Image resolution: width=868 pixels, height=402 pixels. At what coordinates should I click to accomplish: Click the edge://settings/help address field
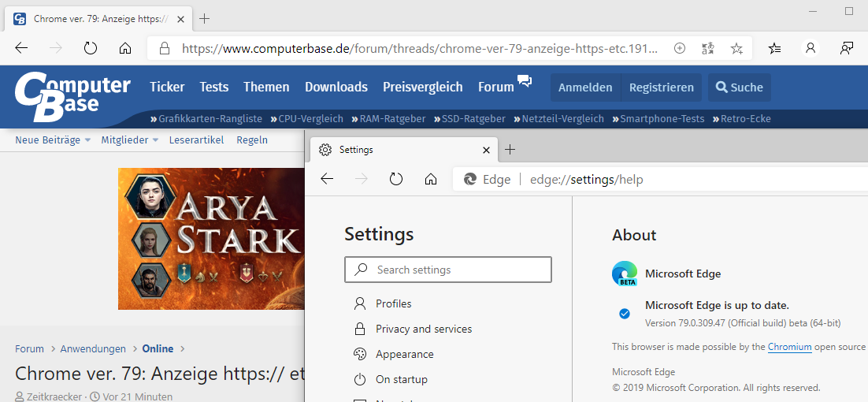tap(586, 180)
